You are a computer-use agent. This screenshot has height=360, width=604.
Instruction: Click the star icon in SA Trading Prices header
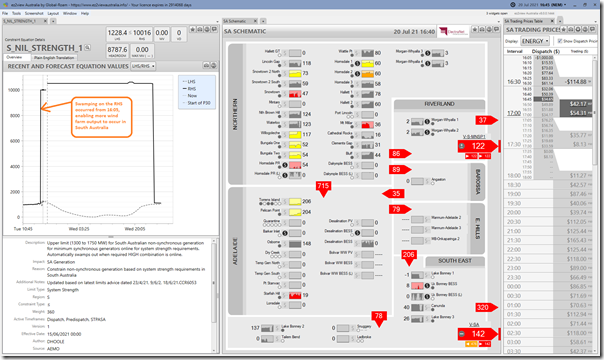[564, 30]
